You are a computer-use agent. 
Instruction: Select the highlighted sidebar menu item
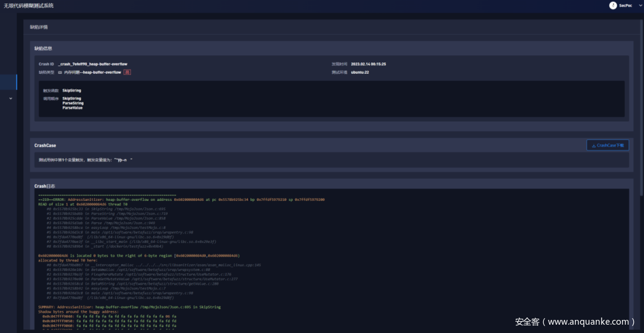coord(8,82)
